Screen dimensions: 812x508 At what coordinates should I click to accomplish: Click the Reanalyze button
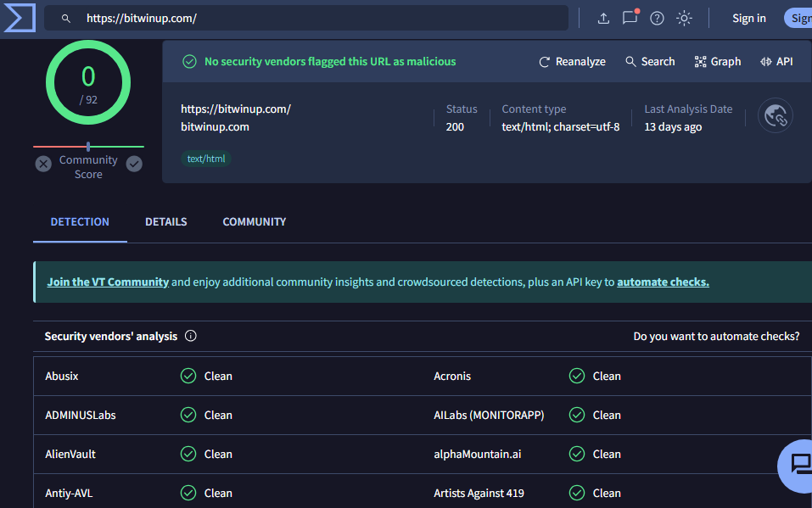[572, 62]
